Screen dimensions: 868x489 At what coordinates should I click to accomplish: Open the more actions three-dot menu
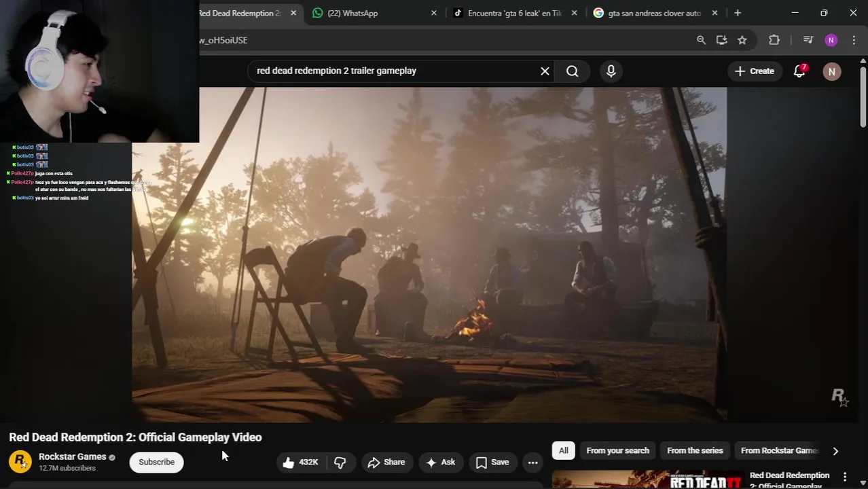[x=533, y=462]
